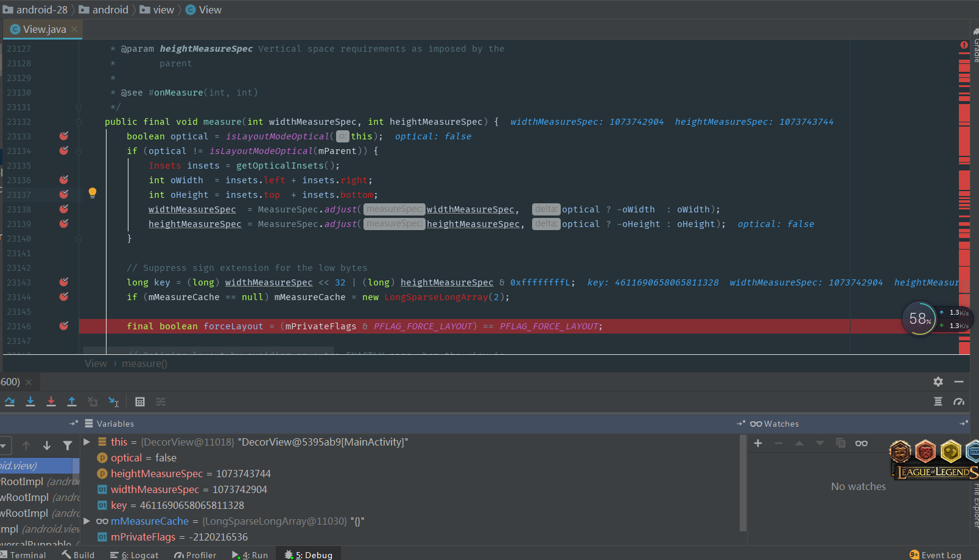Click the speedometer icon in debugger toolbar
The image size is (979, 560).
coord(959,402)
